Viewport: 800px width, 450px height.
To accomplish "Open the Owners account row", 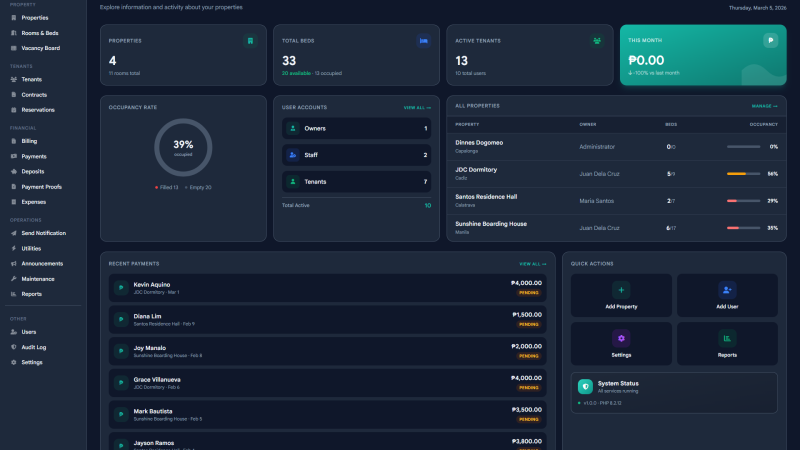I will tap(357, 129).
